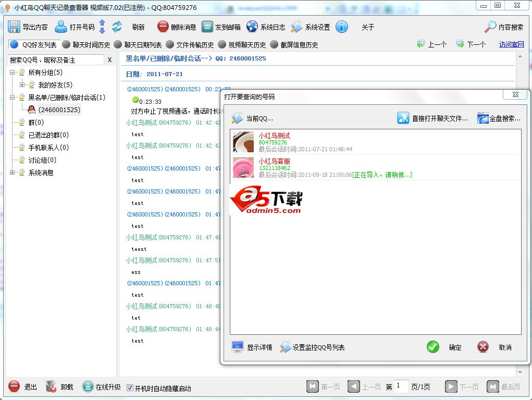
Task: Click the 'teest' chat message
Action: click(x=139, y=249)
